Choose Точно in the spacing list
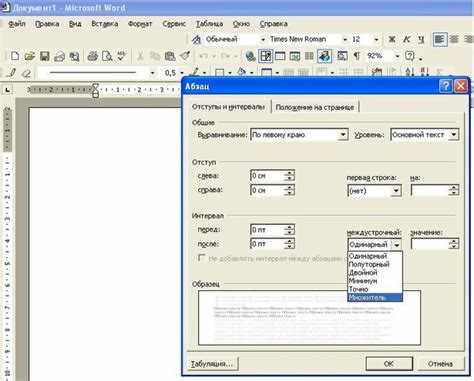474x381 pixels. pos(375,289)
